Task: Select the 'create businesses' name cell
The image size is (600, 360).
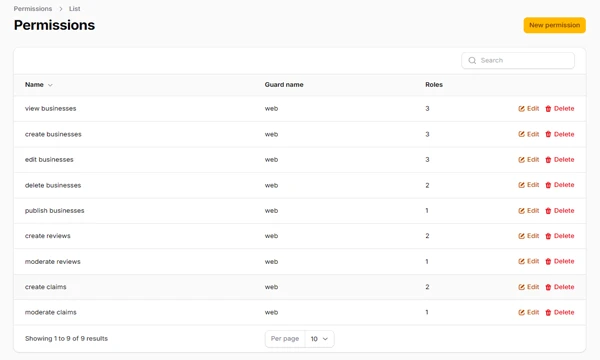Action: click(x=53, y=134)
